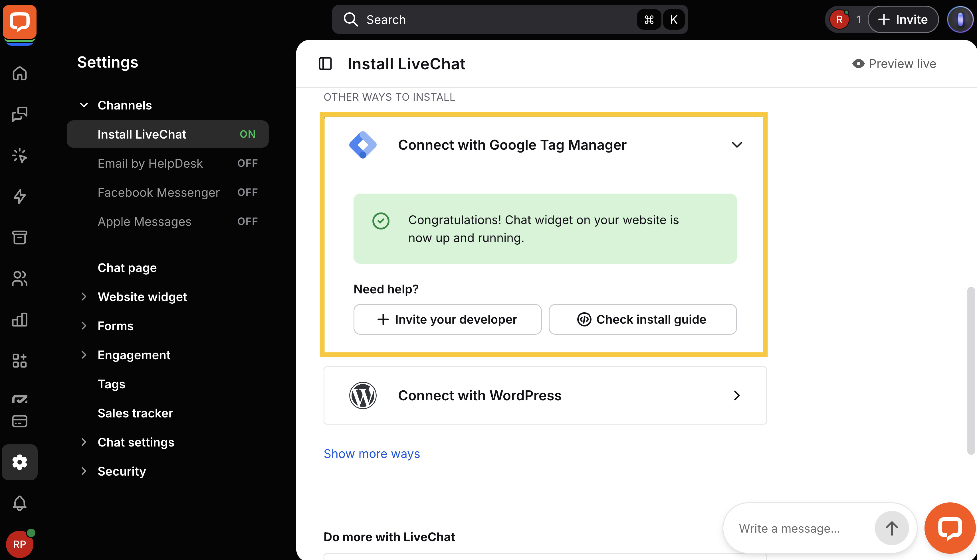Expand Chat settings section

point(84,442)
